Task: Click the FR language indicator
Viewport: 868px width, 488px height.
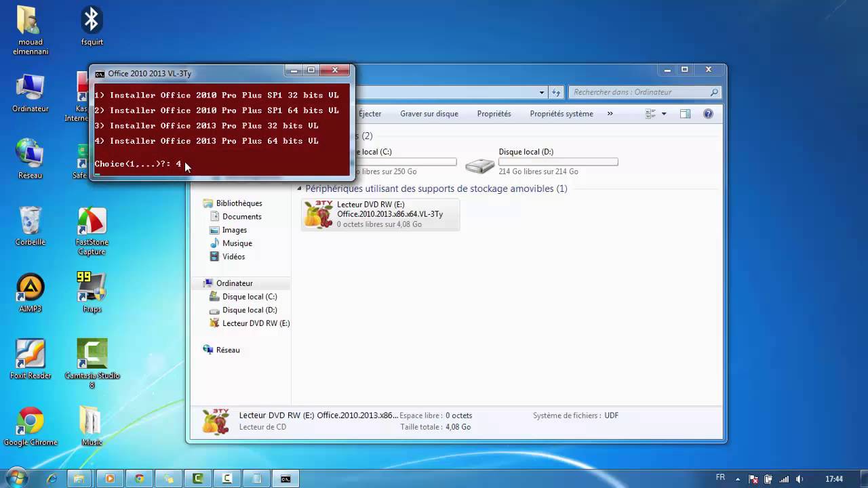Action: (x=720, y=478)
